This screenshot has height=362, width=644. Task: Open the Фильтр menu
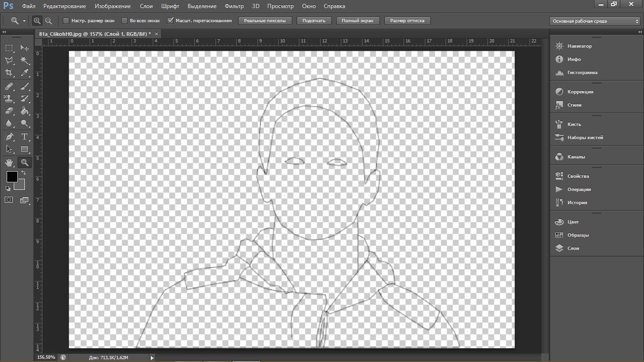click(x=234, y=6)
